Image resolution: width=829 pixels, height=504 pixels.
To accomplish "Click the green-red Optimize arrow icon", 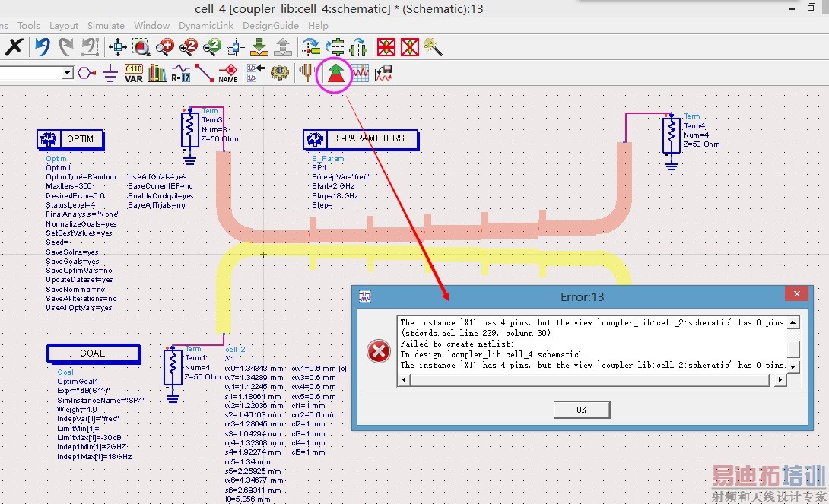I will 335,73.
